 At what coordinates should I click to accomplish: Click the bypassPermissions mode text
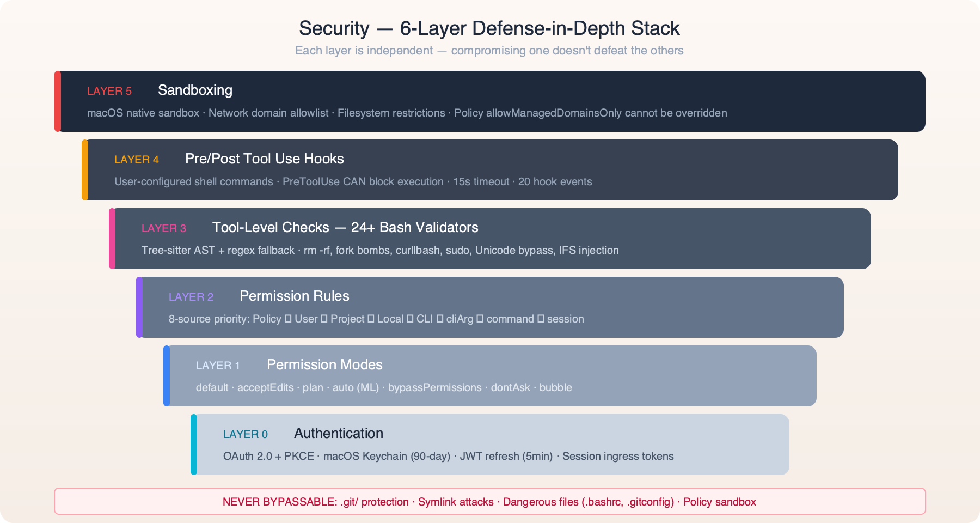click(x=434, y=387)
